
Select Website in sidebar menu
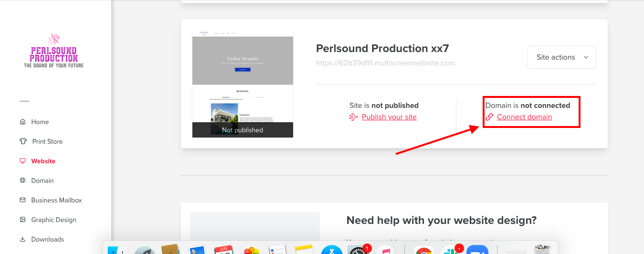pos(43,161)
